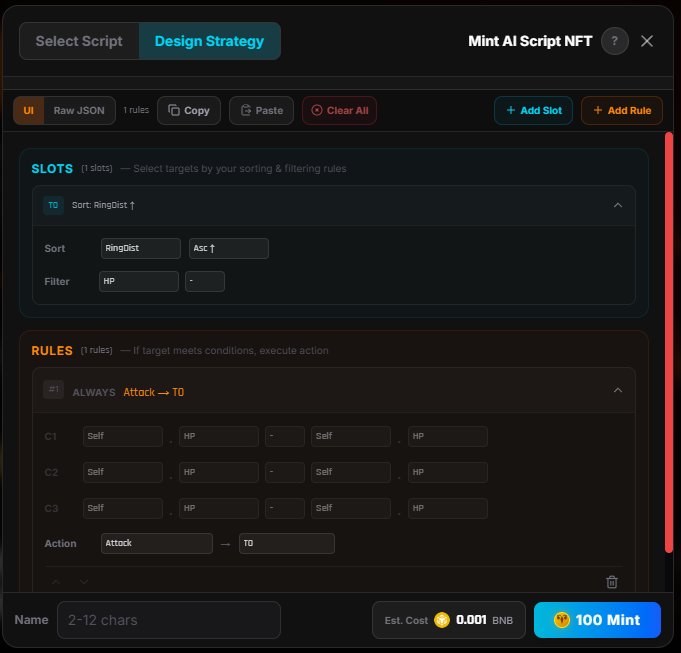The image size is (681, 653).
Task: Move rule #1 up arrow
Action: (56, 582)
